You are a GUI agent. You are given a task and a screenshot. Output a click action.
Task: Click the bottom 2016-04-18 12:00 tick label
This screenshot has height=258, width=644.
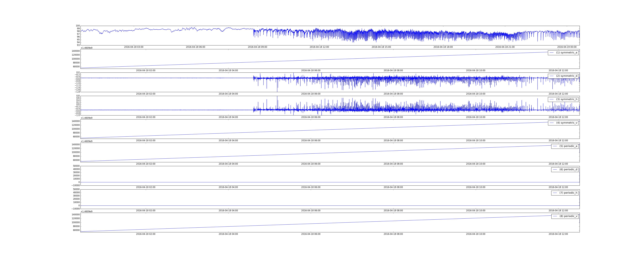pyautogui.click(x=558, y=234)
